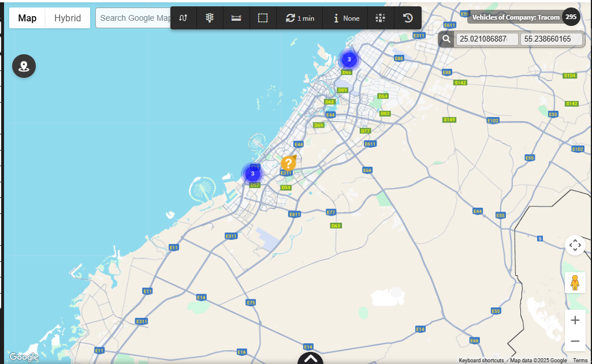
Task: Activate the dashed rectangle area selection tool
Action: click(263, 18)
